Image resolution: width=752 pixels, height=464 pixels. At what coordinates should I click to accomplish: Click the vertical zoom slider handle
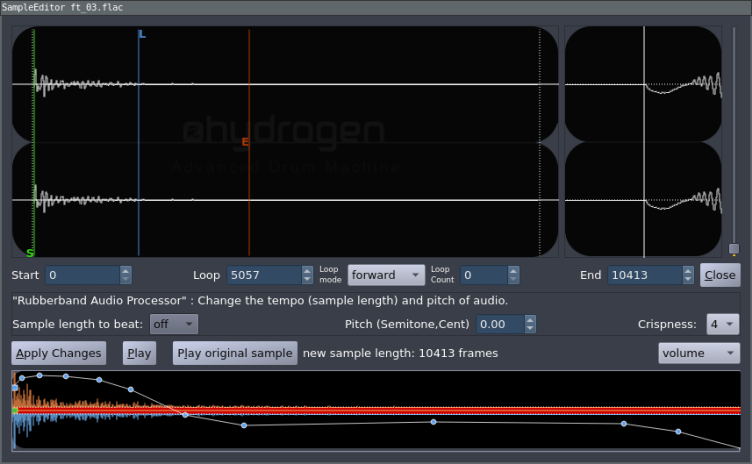click(733, 249)
